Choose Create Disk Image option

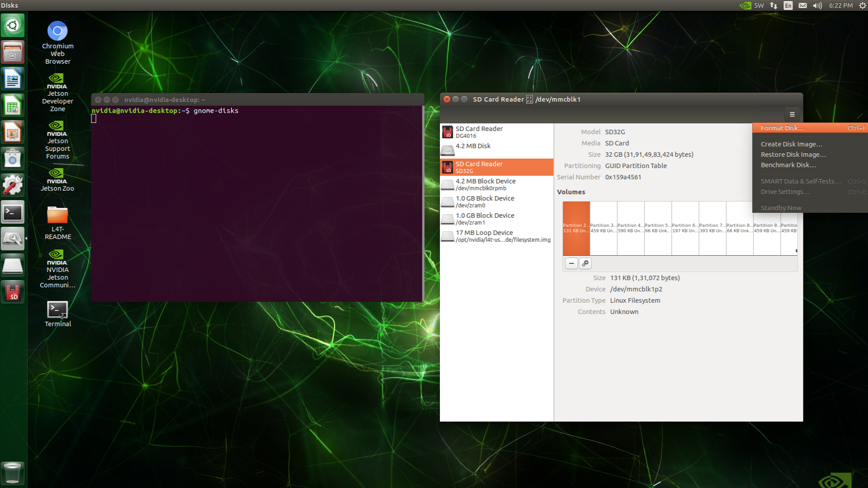tap(791, 144)
